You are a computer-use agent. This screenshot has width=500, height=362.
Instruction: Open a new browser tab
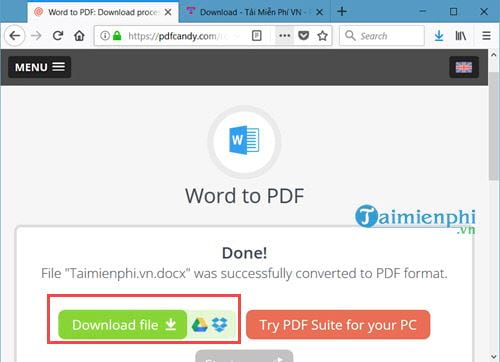(342, 12)
